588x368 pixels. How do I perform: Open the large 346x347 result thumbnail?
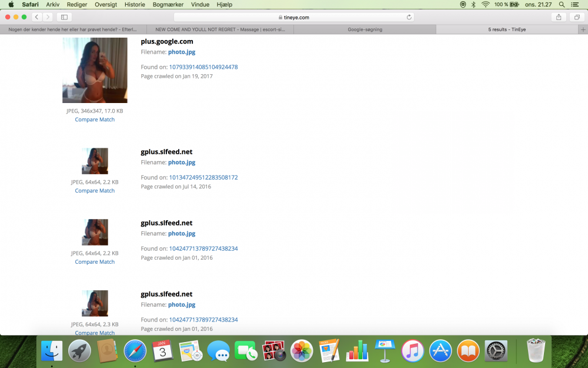[x=95, y=70]
